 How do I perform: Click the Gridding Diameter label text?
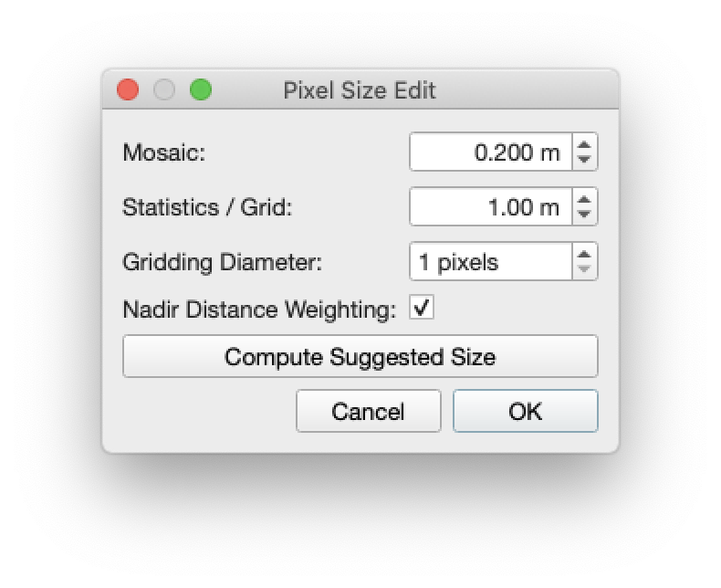[x=223, y=263]
